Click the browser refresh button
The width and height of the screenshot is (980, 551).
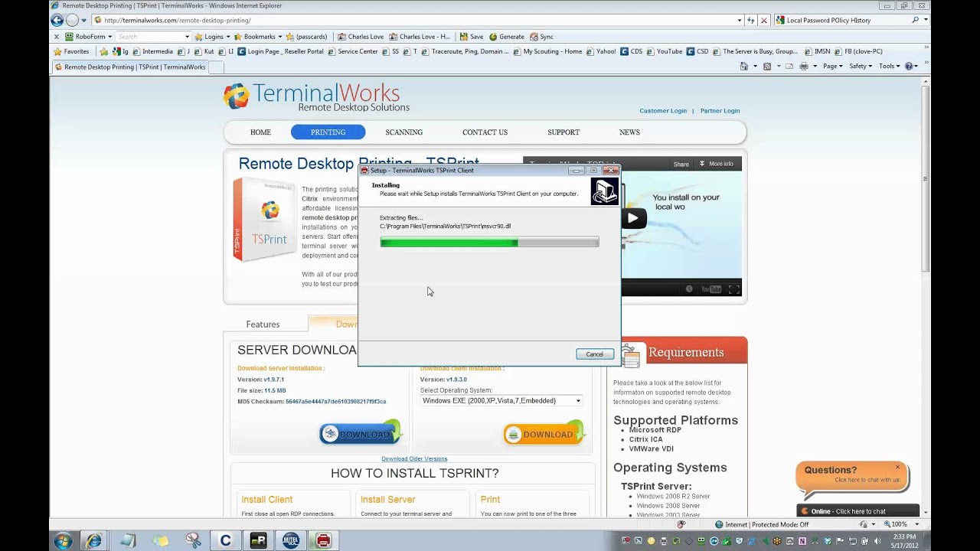point(751,21)
